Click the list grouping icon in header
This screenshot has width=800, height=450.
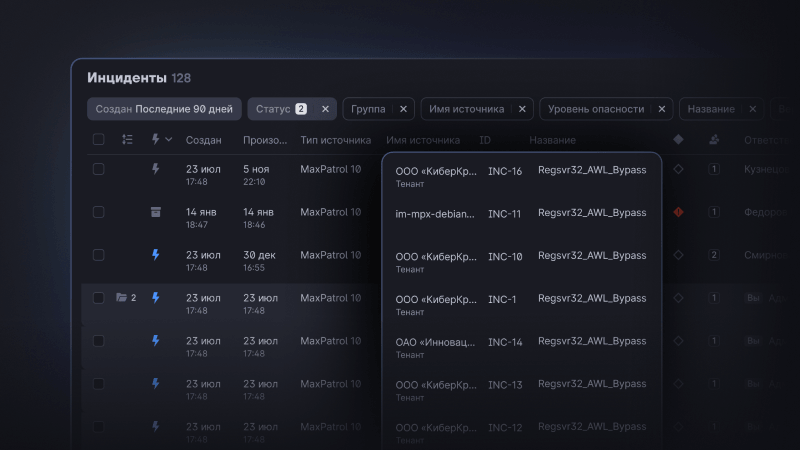pos(127,140)
